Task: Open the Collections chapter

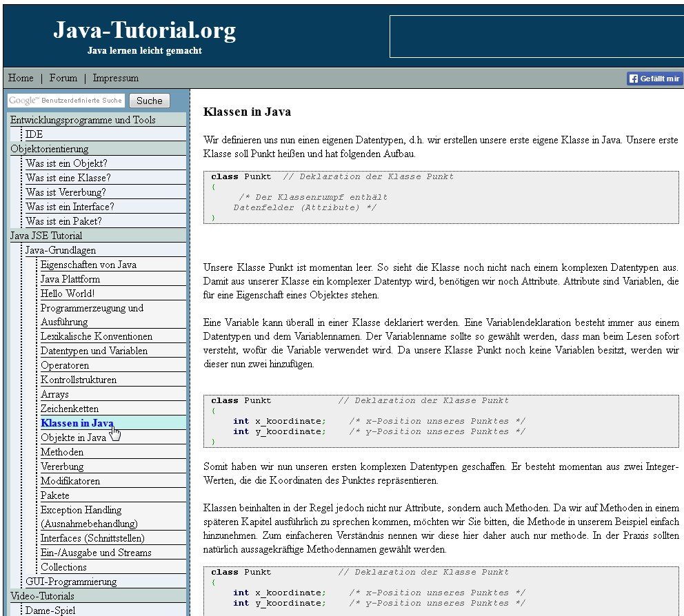Action: pyautogui.click(x=64, y=566)
